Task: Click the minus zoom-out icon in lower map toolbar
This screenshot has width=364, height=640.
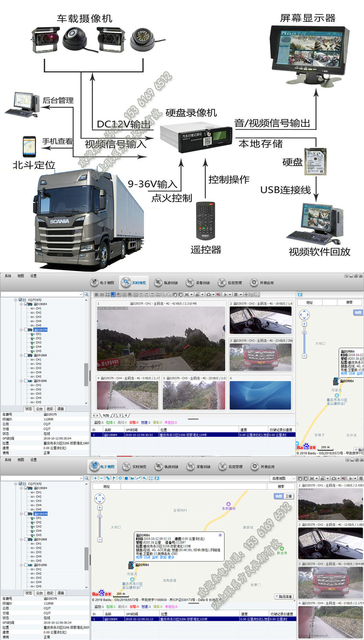Action: click(101, 478)
